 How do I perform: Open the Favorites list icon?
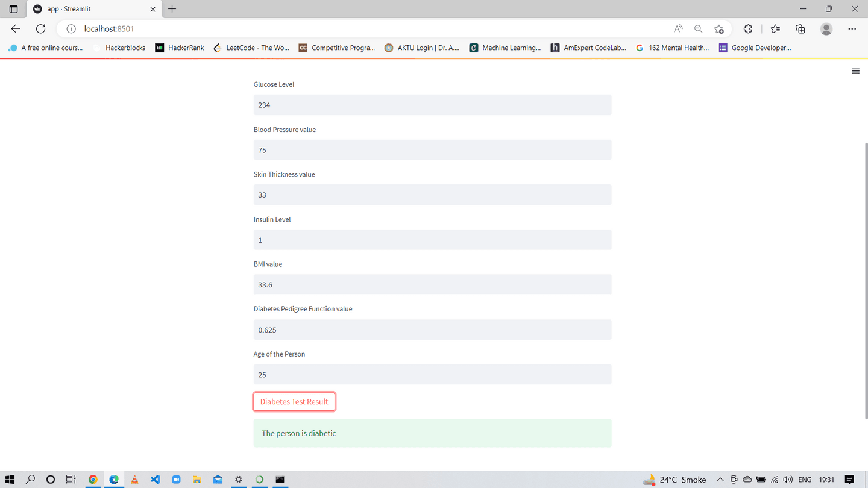pos(775,29)
